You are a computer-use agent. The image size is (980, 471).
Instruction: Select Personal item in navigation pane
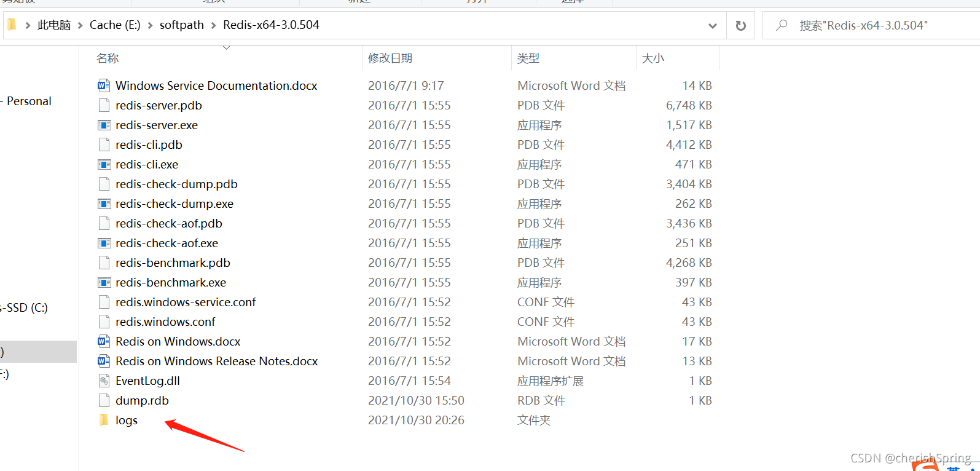pos(29,101)
